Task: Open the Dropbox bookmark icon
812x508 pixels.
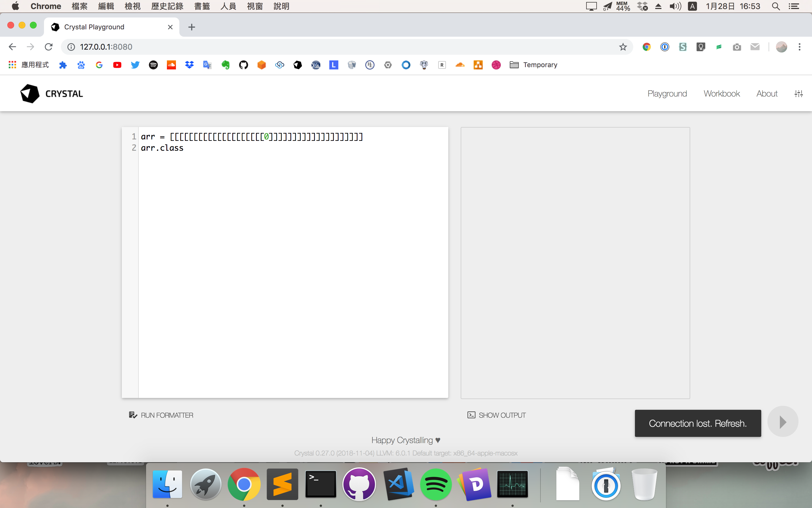Action: coord(189,65)
